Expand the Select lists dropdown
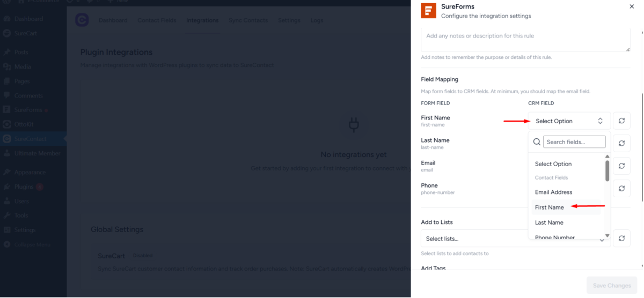 tap(516, 238)
